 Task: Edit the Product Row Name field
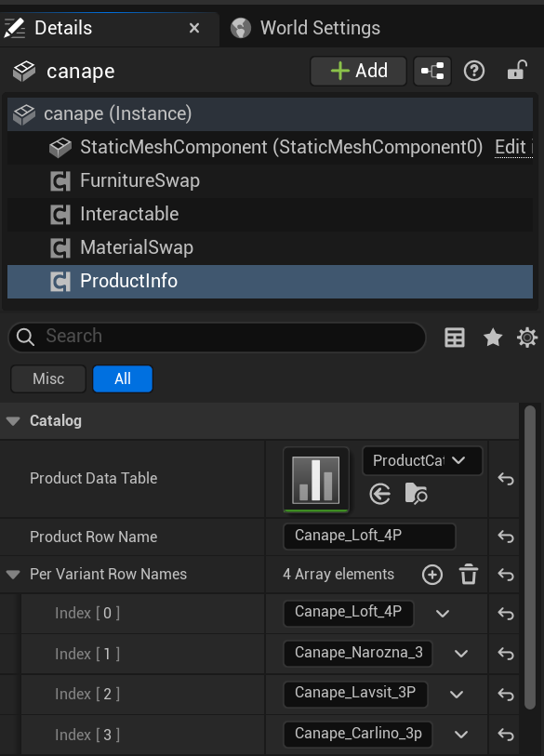[x=369, y=537]
